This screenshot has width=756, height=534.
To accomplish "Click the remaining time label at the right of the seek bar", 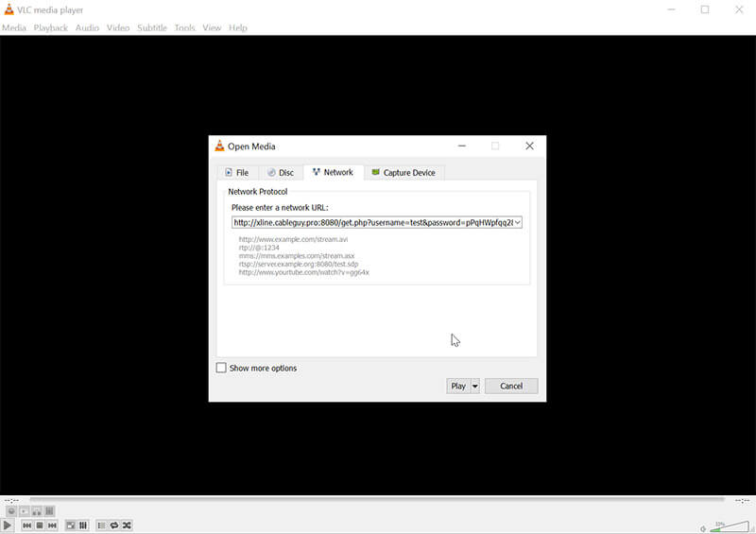I will tap(742, 501).
